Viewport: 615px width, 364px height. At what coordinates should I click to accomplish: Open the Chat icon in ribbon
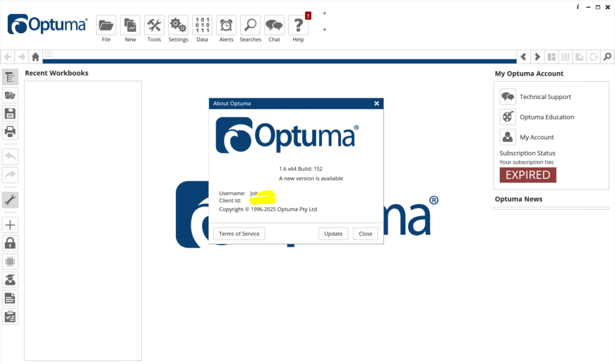coord(274,25)
